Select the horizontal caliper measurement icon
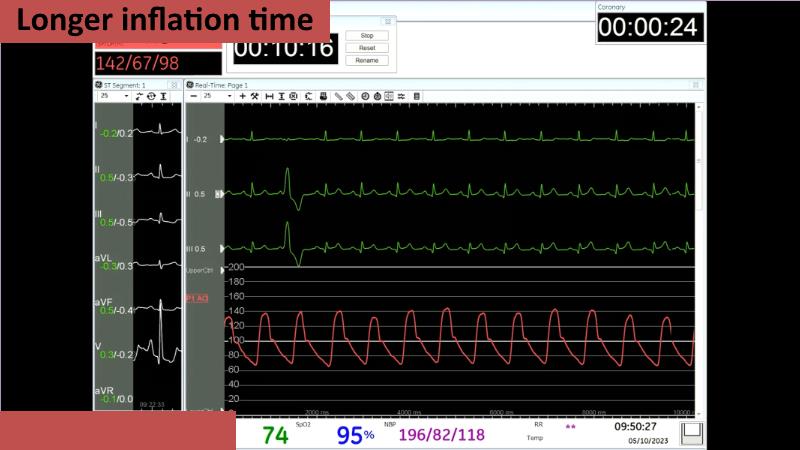 (x=269, y=96)
